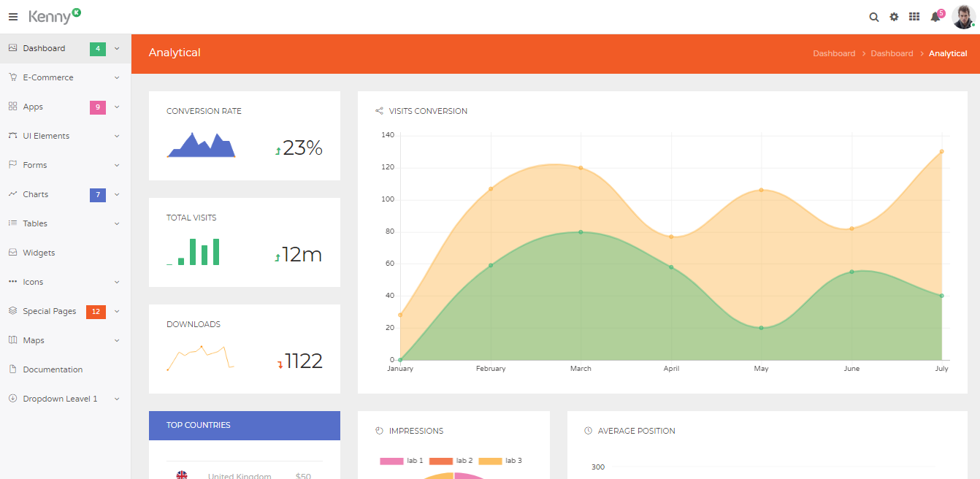The image size is (980, 479).
Task: Click the user profile avatar
Action: point(962,17)
